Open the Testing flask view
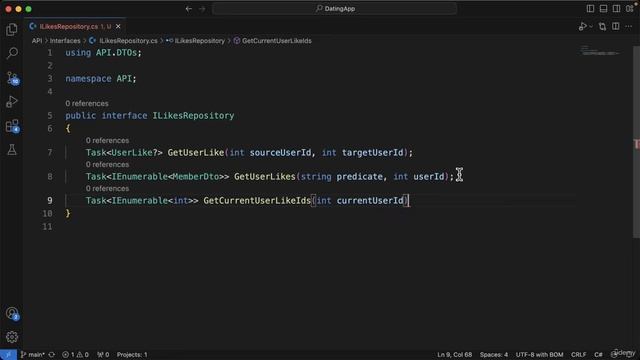This screenshot has width=640, height=360. (12, 149)
